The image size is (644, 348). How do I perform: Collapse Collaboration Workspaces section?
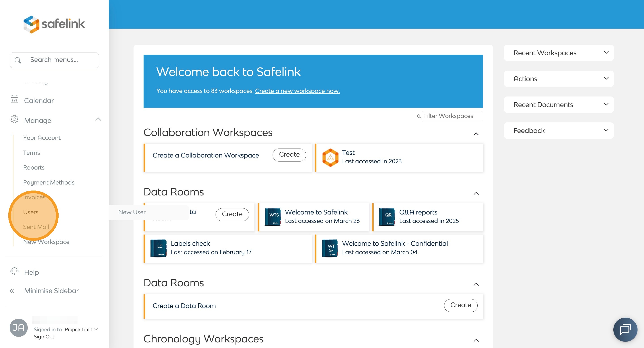click(x=476, y=134)
